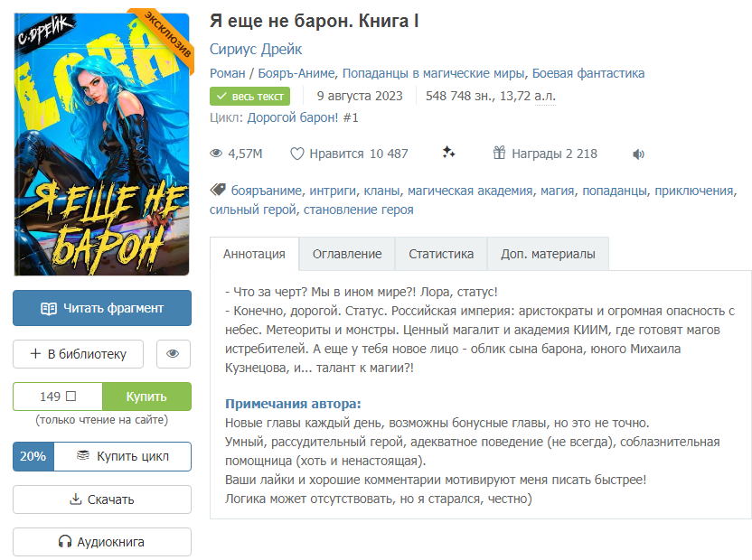The height and width of the screenshot is (560, 752).
Task: Click the book cover thumbnail
Action: (102, 145)
